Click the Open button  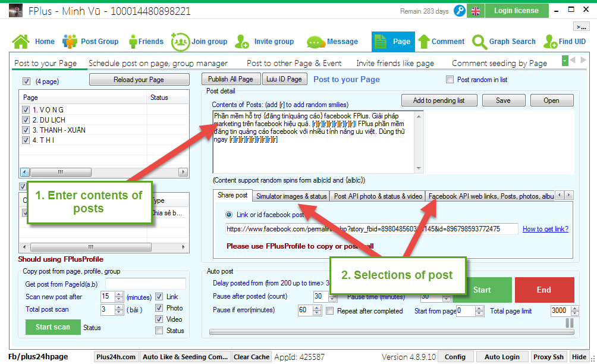[x=551, y=101]
